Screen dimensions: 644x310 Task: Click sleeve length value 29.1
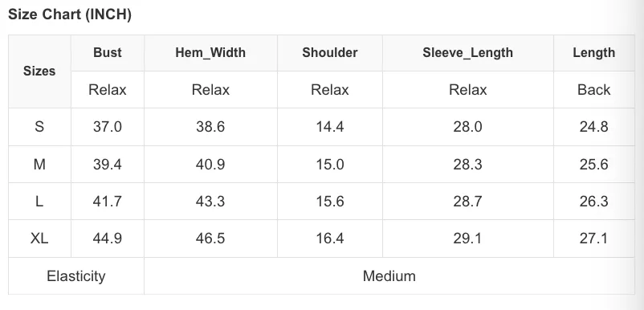tap(468, 239)
